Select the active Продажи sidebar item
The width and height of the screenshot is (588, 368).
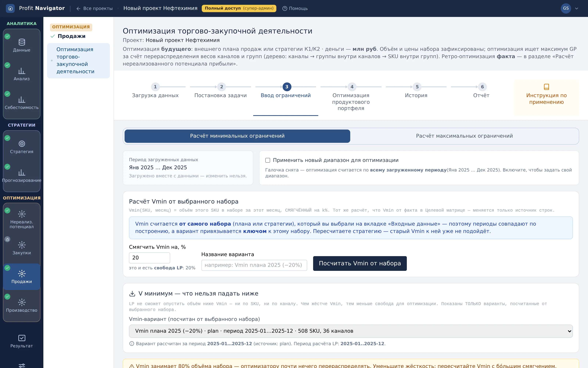click(22, 277)
